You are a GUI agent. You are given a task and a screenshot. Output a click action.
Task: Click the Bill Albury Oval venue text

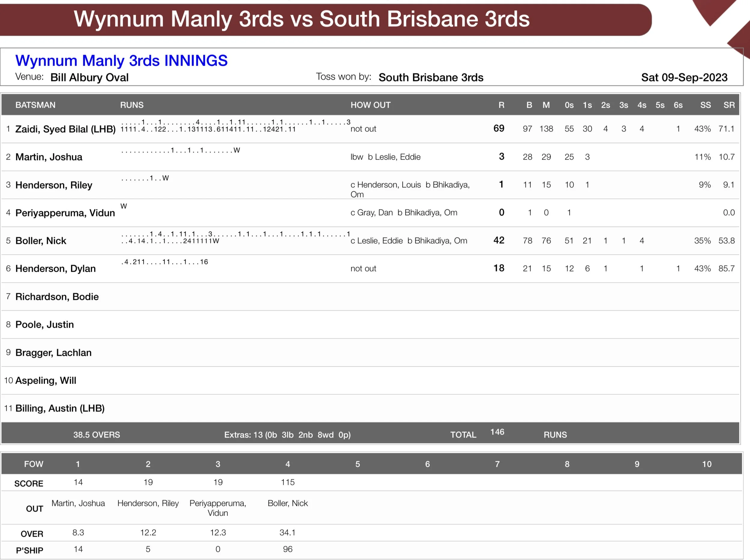click(89, 78)
